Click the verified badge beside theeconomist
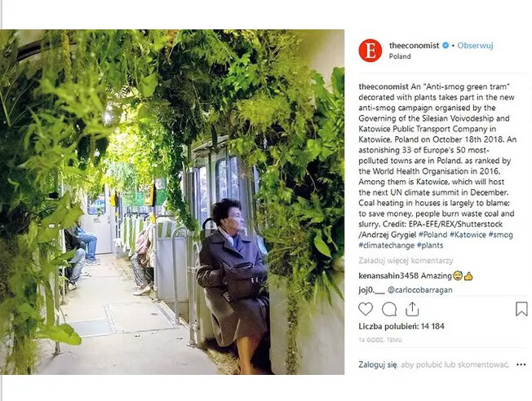532x401 pixels. click(x=446, y=46)
